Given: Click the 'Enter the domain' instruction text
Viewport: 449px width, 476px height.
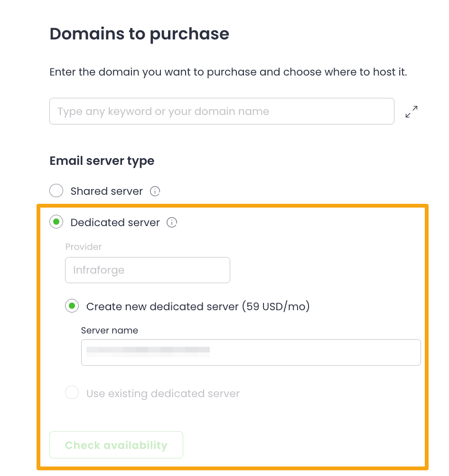Looking at the screenshot, I should pyautogui.click(x=228, y=73).
